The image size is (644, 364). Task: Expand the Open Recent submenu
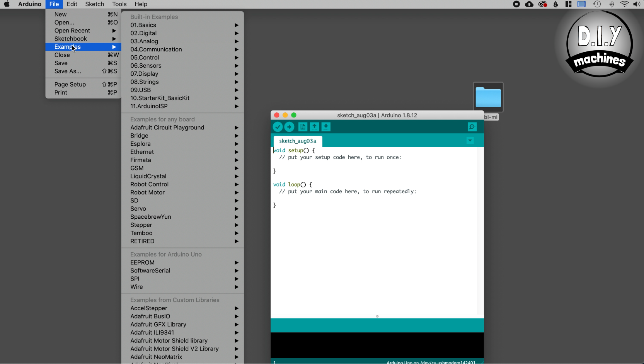83,31
